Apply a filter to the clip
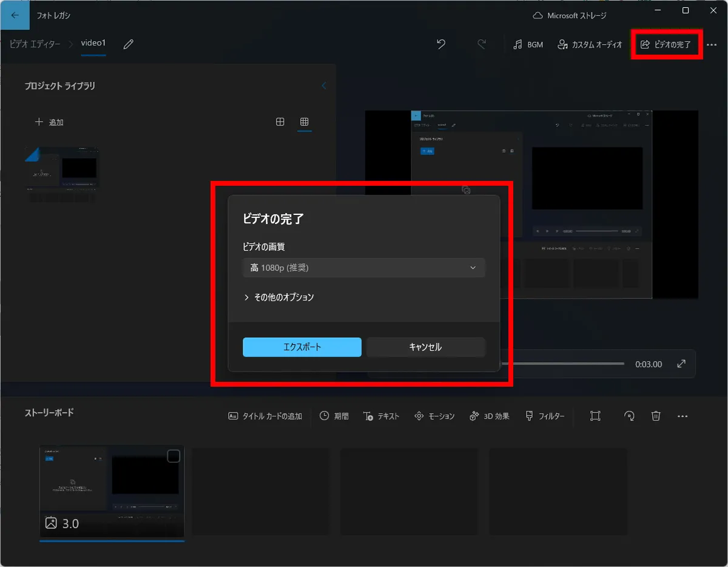728x567 pixels. tap(544, 416)
